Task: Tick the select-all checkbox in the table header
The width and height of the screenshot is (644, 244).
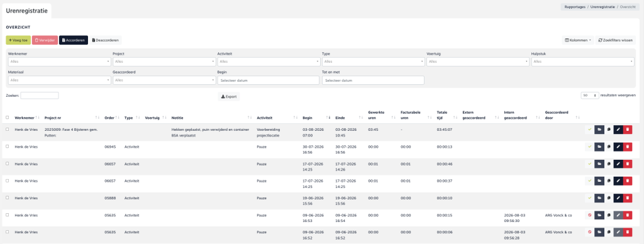Action: point(8,118)
